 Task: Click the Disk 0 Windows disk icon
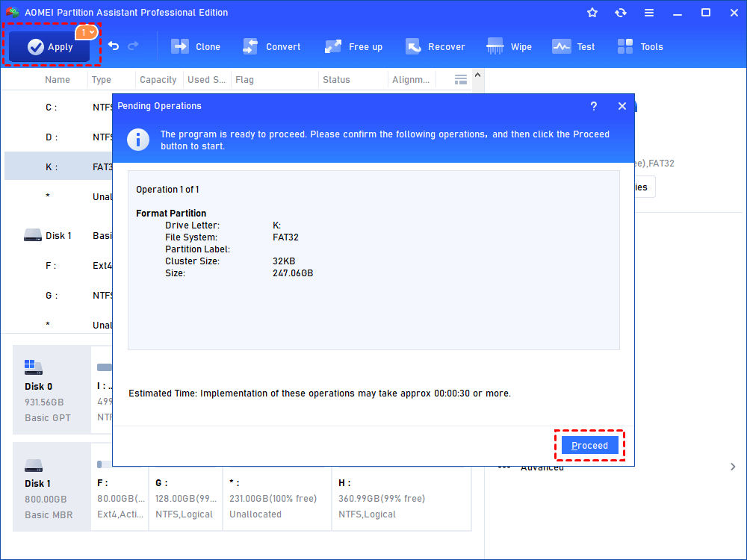tap(34, 367)
